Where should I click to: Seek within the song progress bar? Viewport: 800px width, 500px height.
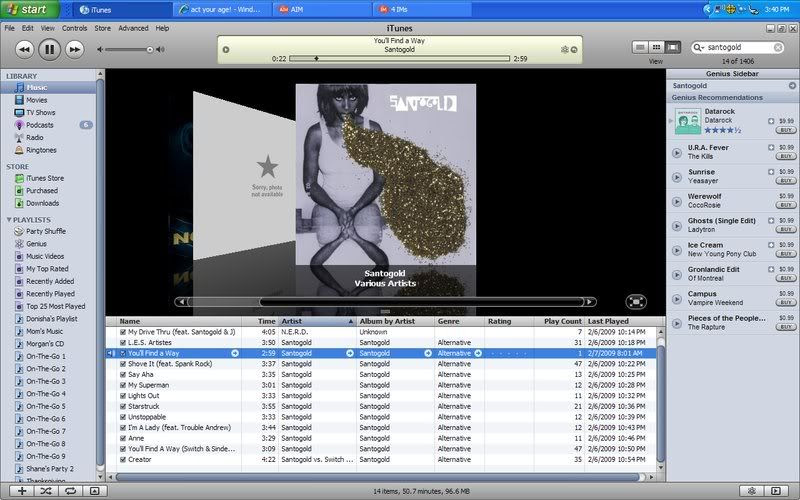(399, 59)
